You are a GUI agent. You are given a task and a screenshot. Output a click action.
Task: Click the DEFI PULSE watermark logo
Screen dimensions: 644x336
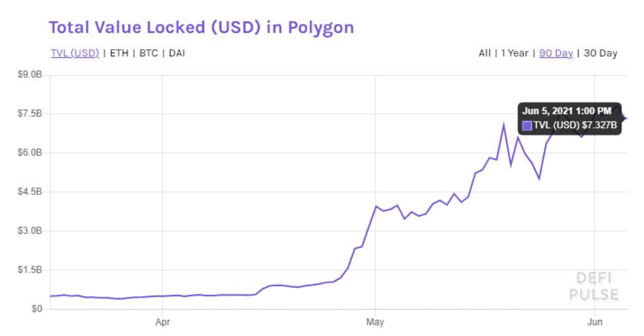click(594, 287)
